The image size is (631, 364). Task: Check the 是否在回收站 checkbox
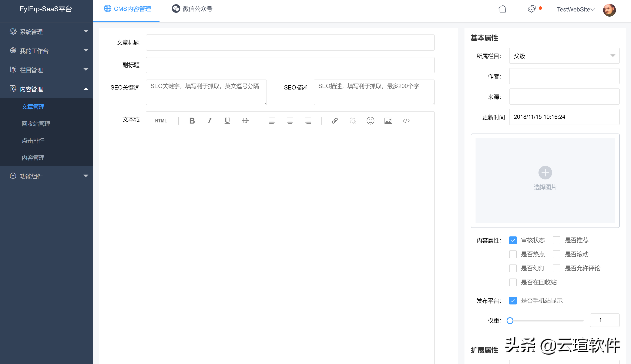click(x=513, y=282)
